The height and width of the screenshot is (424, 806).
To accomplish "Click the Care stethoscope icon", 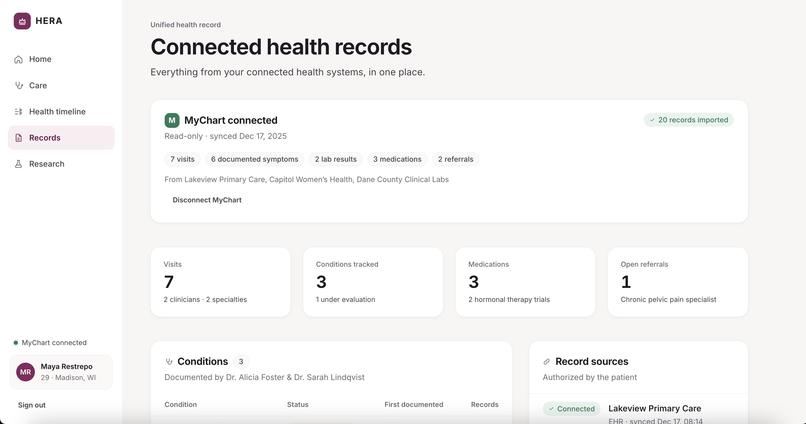I will pos(19,86).
